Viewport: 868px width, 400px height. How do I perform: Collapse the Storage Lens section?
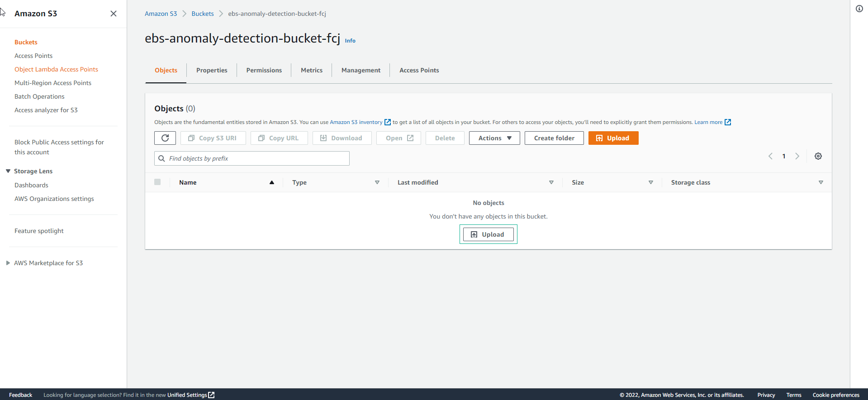[x=8, y=171]
